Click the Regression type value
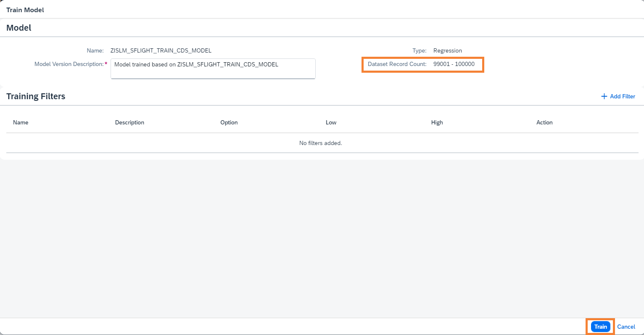The height and width of the screenshot is (335, 644). [x=447, y=50]
